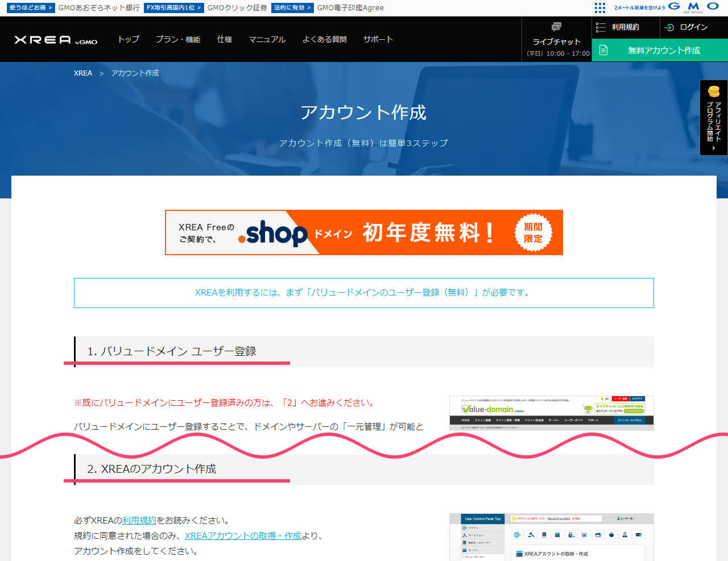Viewport: 728px width, 561px height.
Task: Click the 無料アカウント作成 button
Action: (660, 50)
